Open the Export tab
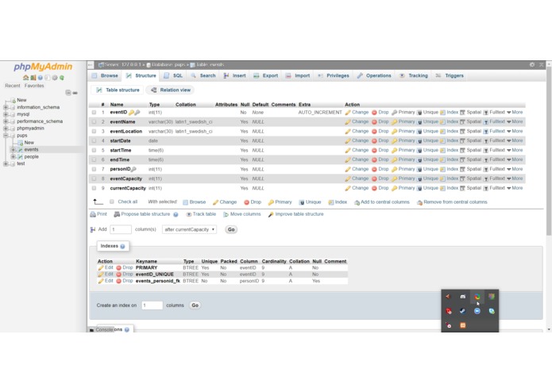This screenshot has height=392, width=552. [x=266, y=76]
